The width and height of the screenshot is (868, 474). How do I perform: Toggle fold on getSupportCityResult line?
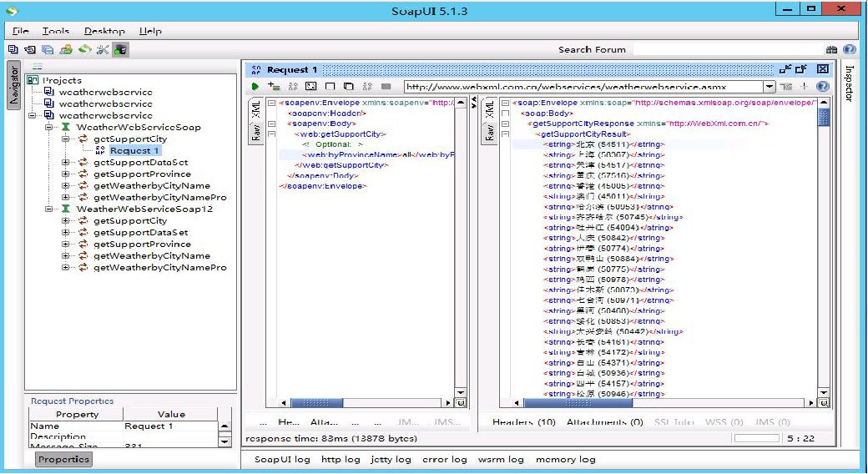click(x=506, y=134)
